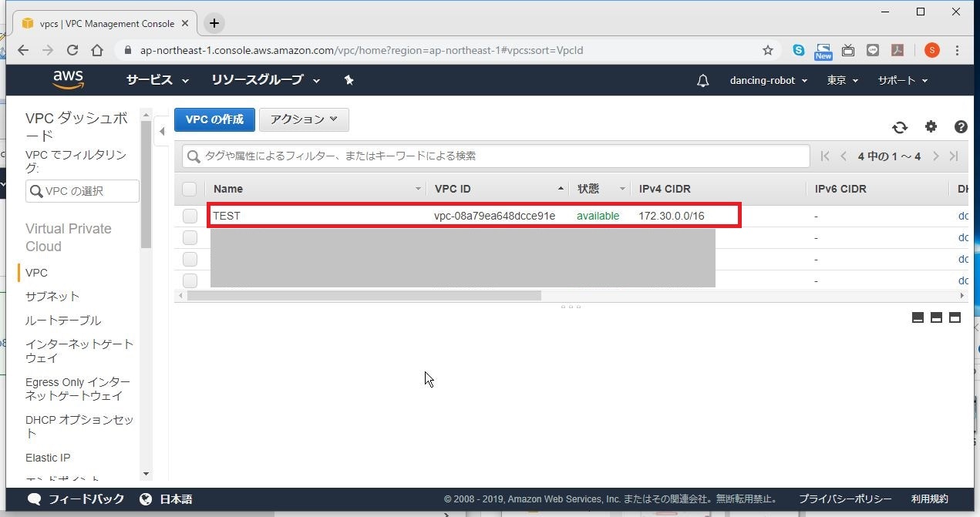Go to the next page of results
The height and width of the screenshot is (517, 980).
(x=936, y=156)
